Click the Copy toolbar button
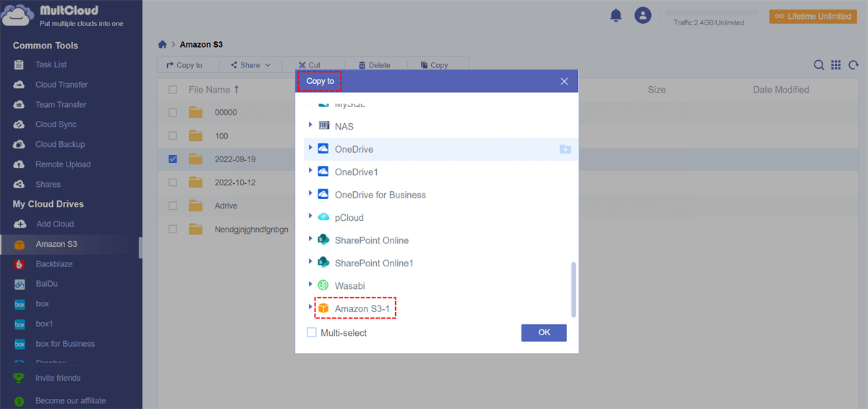Screen dimensions: 868x409 coord(434,65)
